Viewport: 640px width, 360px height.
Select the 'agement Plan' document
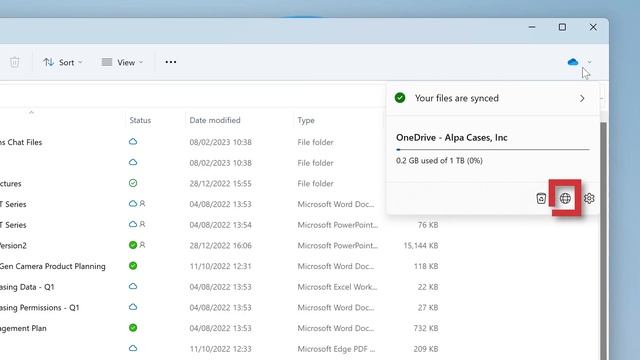click(23, 328)
